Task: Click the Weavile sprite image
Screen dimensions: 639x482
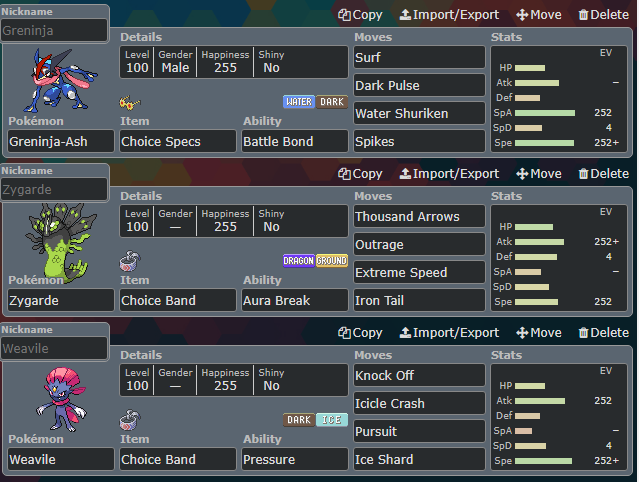Action: tap(62, 399)
